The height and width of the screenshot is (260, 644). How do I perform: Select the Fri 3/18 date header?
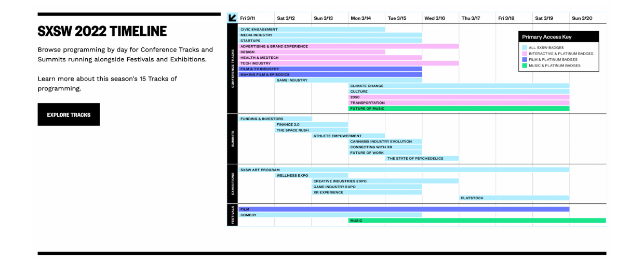tap(506, 18)
